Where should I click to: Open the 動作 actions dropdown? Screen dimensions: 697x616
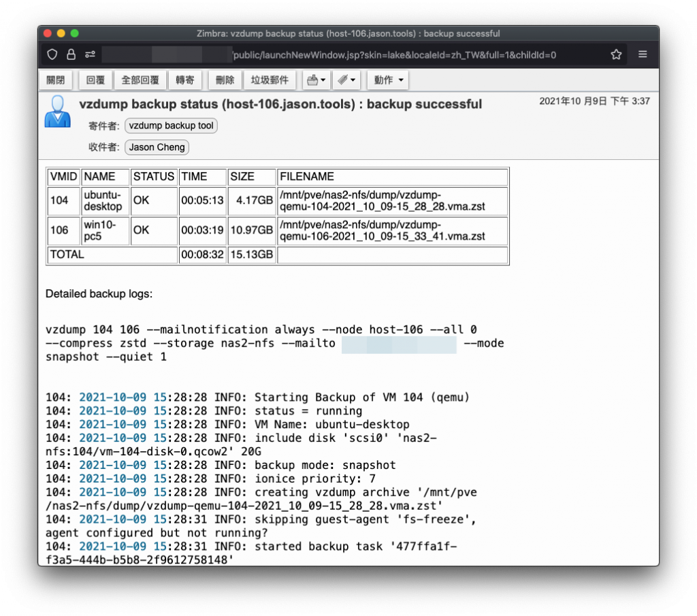click(x=388, y=80)
